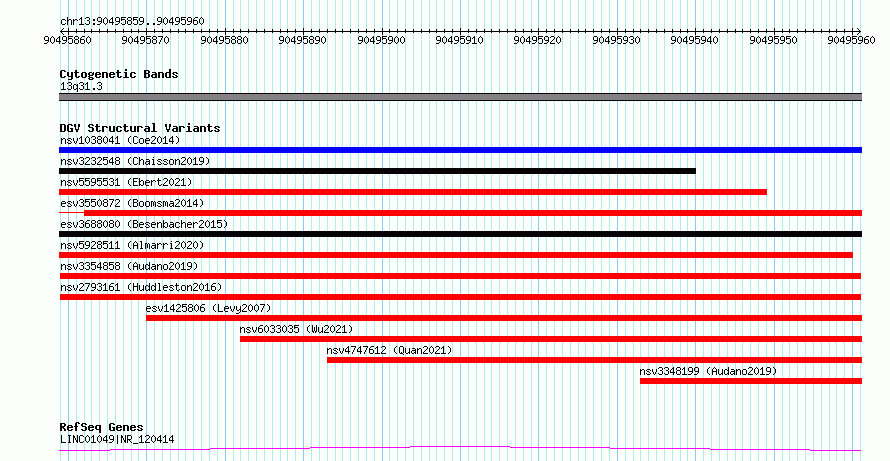This screenshot has height=461, width=890.
Task: Click ruler position 90495880
Action: 225,40
